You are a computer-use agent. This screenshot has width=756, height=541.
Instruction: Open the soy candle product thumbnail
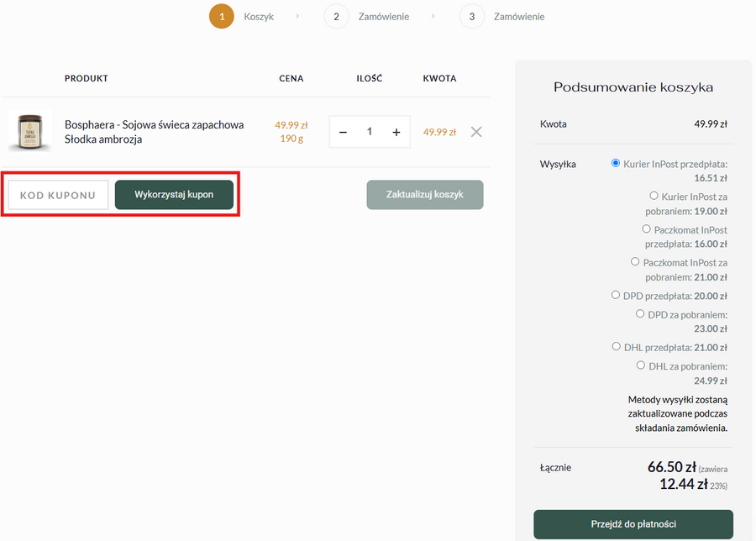point(29,132)
